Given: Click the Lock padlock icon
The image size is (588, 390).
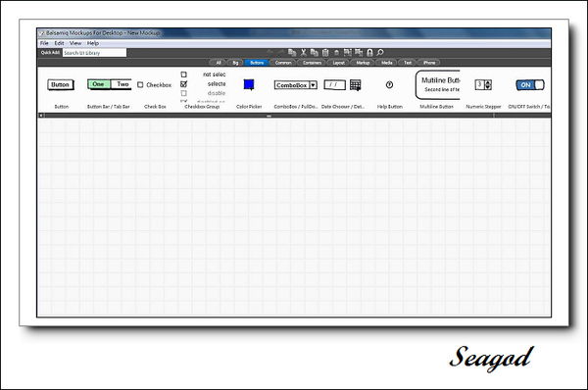Looking at the screenshot, I should pyautogui.click(x=369, y=53).
